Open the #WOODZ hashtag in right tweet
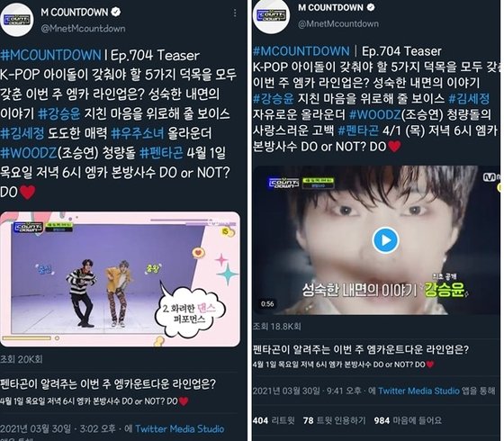Viewport: 504px width, 441px height. pos(374,114)
